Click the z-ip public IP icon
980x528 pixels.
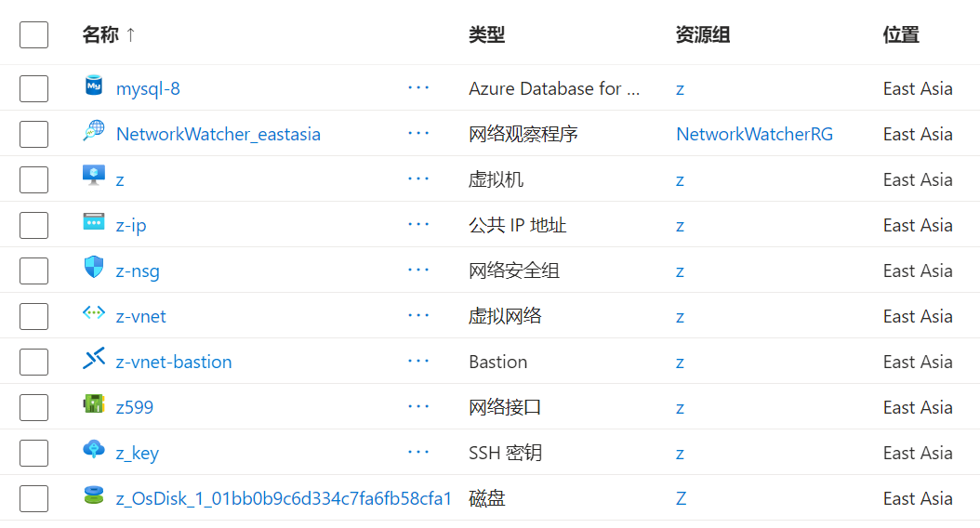tap(94, 222)
